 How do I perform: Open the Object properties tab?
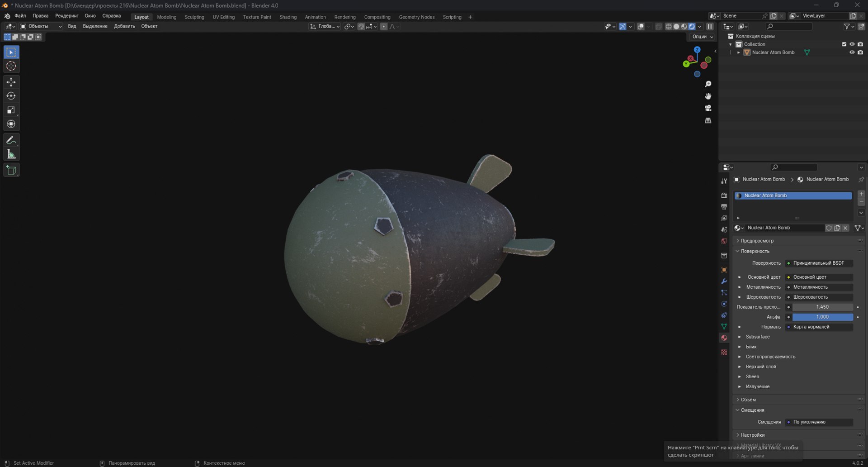[x=724, y=270]
